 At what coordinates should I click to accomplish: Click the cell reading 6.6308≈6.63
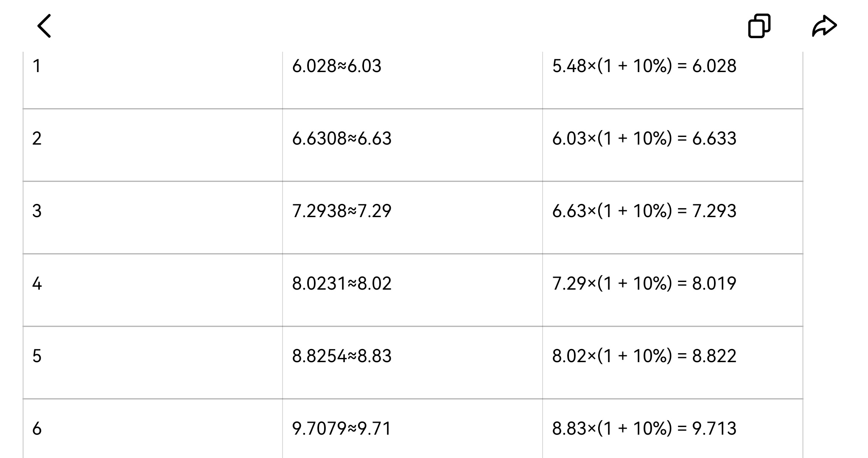[x=342, y=139]
